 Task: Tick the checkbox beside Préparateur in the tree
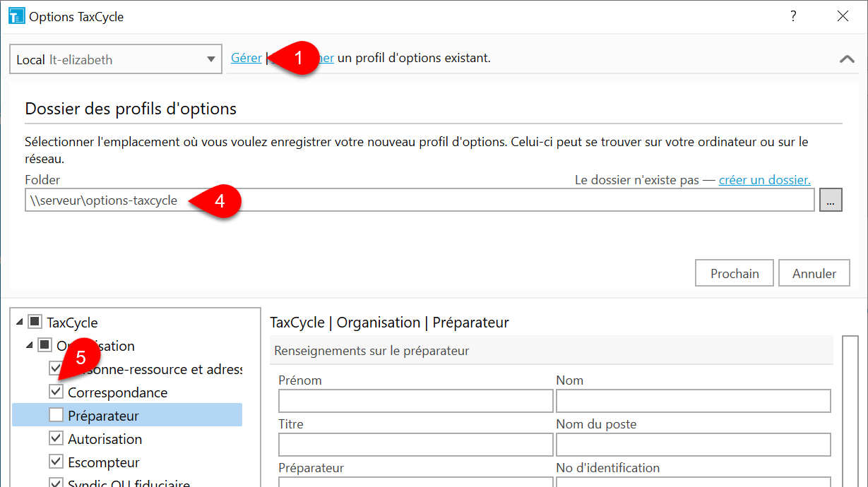tap(56, 415)
